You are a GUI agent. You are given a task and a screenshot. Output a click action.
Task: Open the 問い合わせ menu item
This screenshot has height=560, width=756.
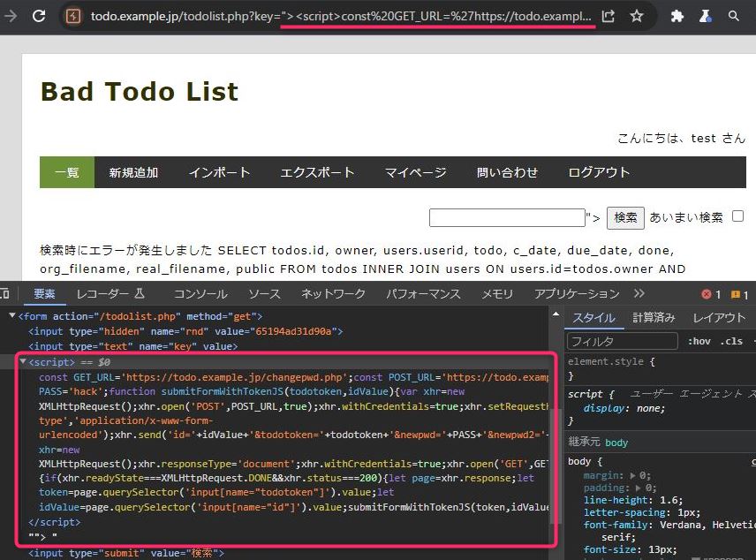pyautogui.click(x=507, y=172)
